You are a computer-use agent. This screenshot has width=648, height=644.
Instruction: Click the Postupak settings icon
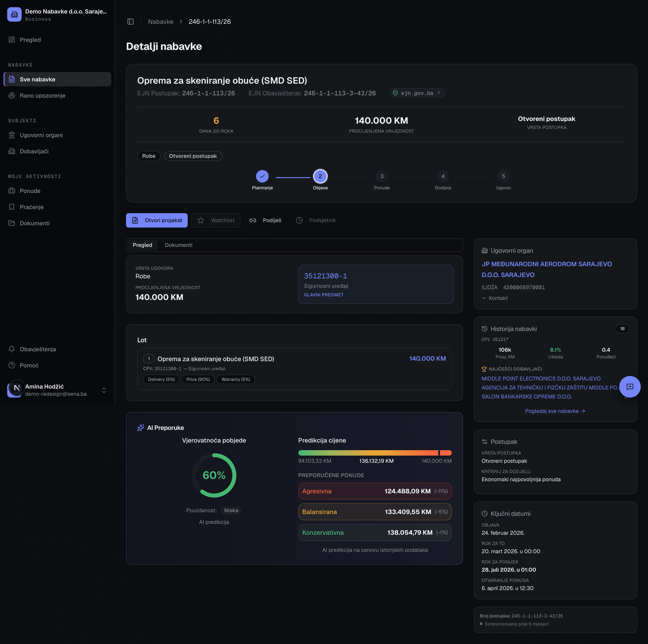coord(484,442)
